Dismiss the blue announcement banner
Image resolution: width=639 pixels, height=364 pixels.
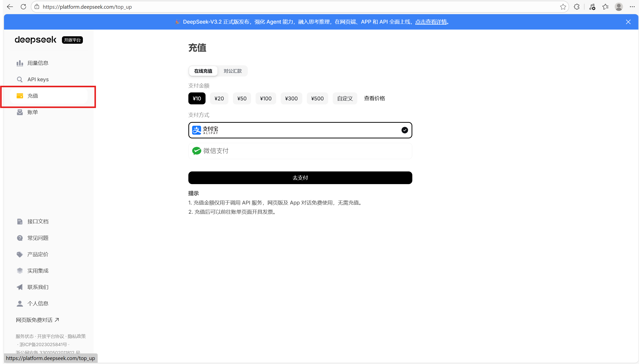[628, 22]
